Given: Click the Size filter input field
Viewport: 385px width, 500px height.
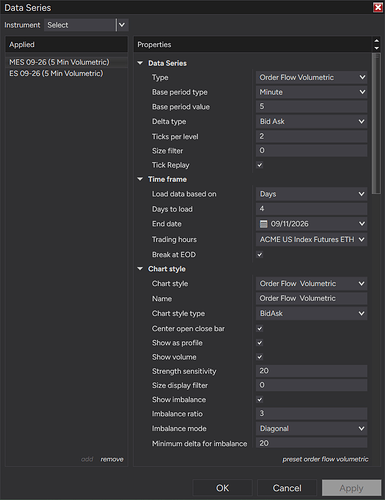Looking at the screenshot, I should (311, 151).
